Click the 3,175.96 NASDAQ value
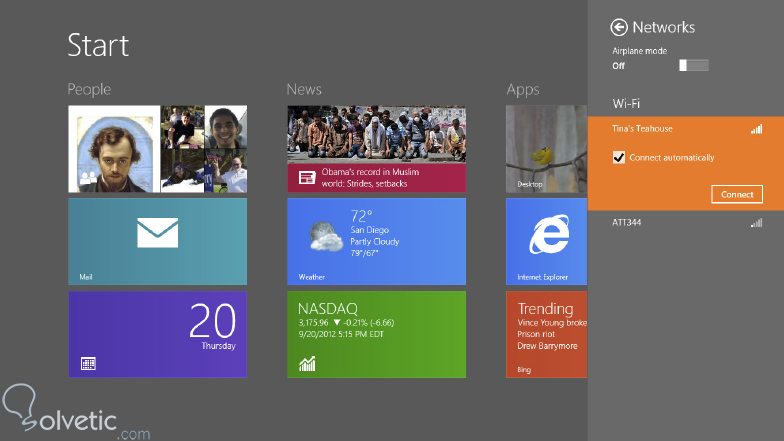Screen dimensions: 784x441 [x=314, y=323]
